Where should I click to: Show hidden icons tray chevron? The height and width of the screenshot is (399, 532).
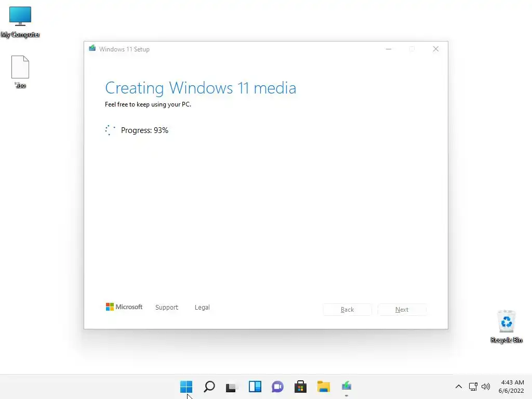coord(458,387)
